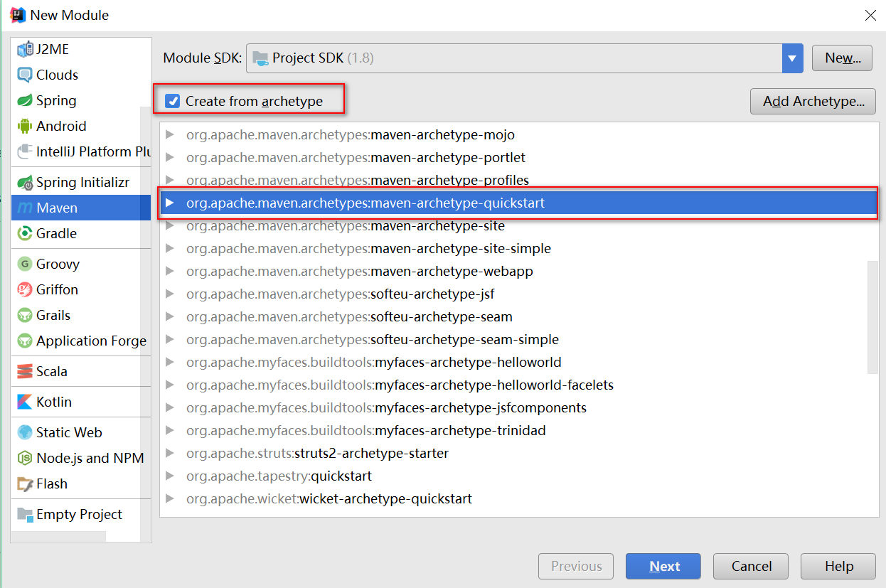Image resolution: width=886 pixels, height=588 pixels.
Task: Select the J2ME module type icon
Action: pos(25,50)
